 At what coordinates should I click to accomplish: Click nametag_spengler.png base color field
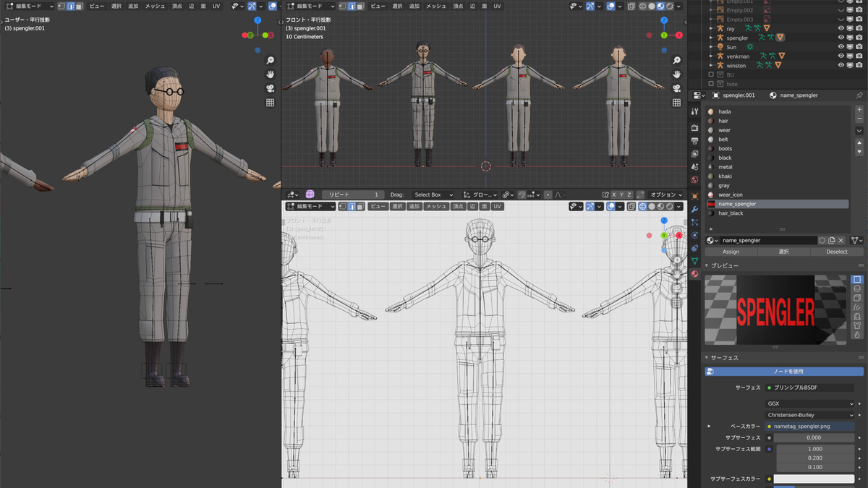810,427
